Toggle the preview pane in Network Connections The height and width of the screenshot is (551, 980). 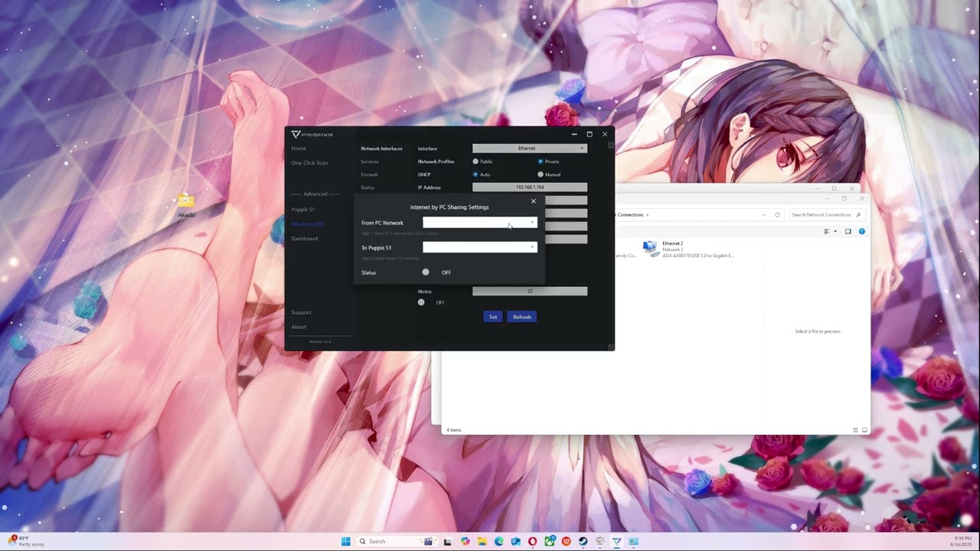pyautogui.click(x=848, y=231)
